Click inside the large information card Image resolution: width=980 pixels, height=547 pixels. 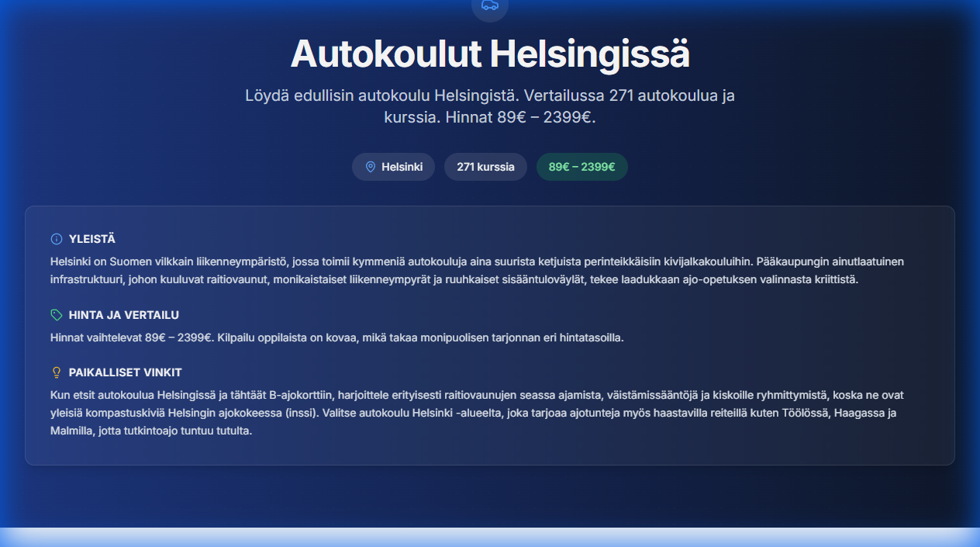pos(490,334)
